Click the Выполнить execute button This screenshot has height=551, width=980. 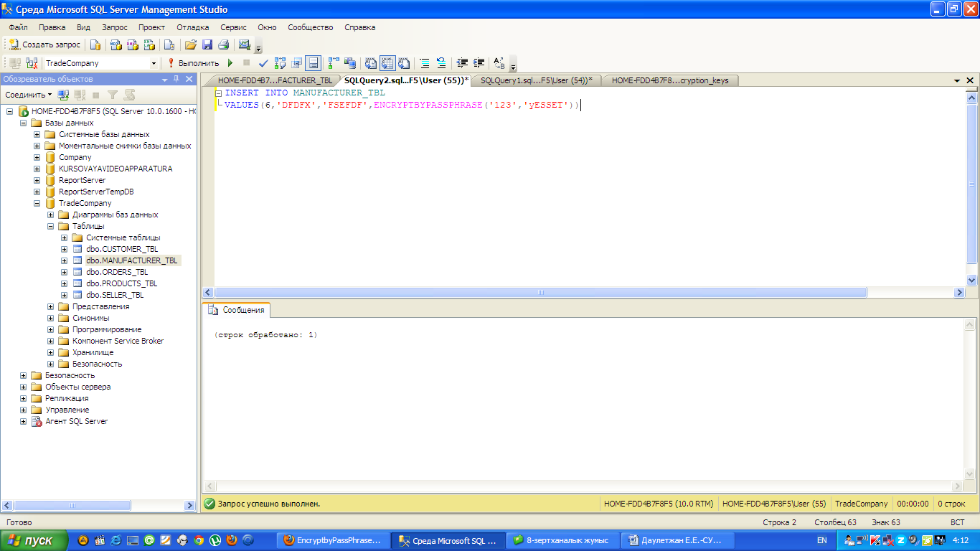pos(193,63)
